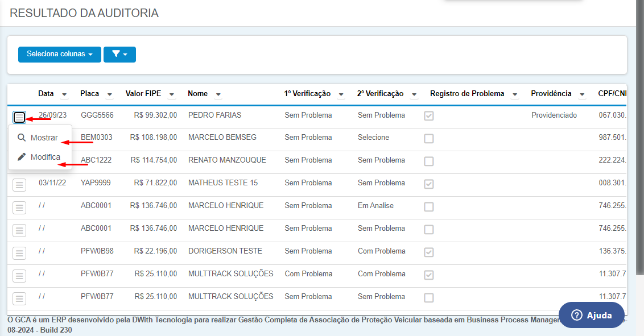This screenshot has width=644, height=336.
Task: Toggle Registro de Problema checkbox for RENATO MANZOUQUE
Action: [x=429, y=161]
